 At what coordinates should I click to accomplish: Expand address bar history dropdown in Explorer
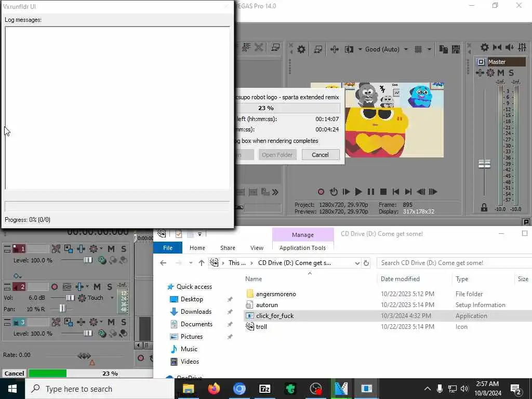pyautogui.click(x=357, y=263)
